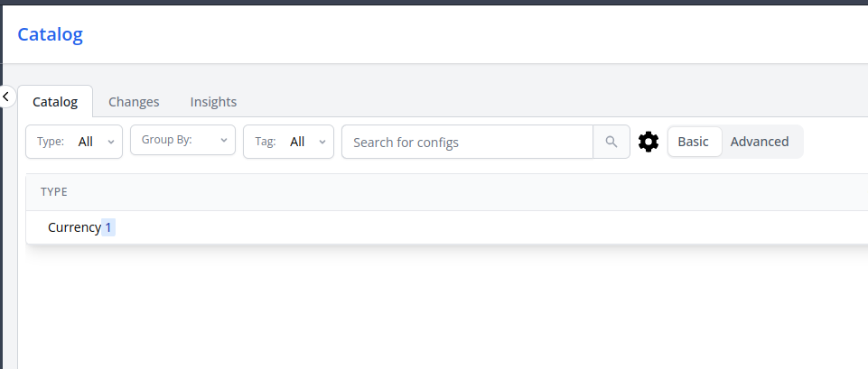Click the magnifier search icon

[611, 142]
